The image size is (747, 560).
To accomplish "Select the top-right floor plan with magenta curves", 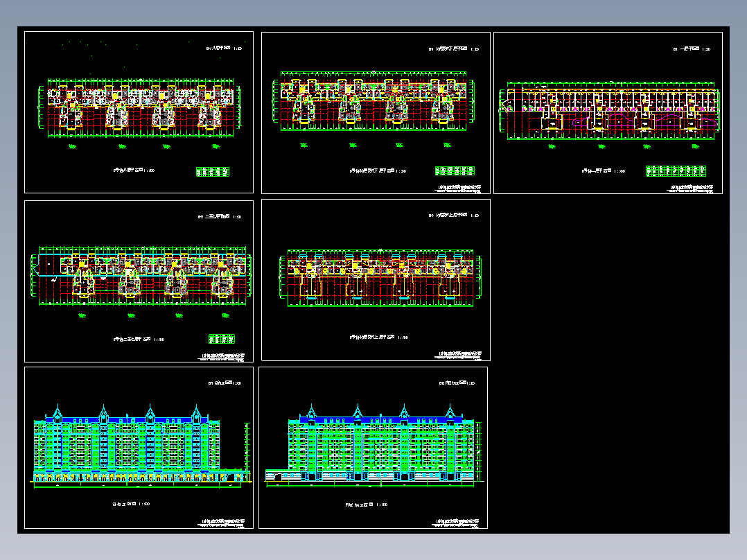I will click(x=609, y=111).
